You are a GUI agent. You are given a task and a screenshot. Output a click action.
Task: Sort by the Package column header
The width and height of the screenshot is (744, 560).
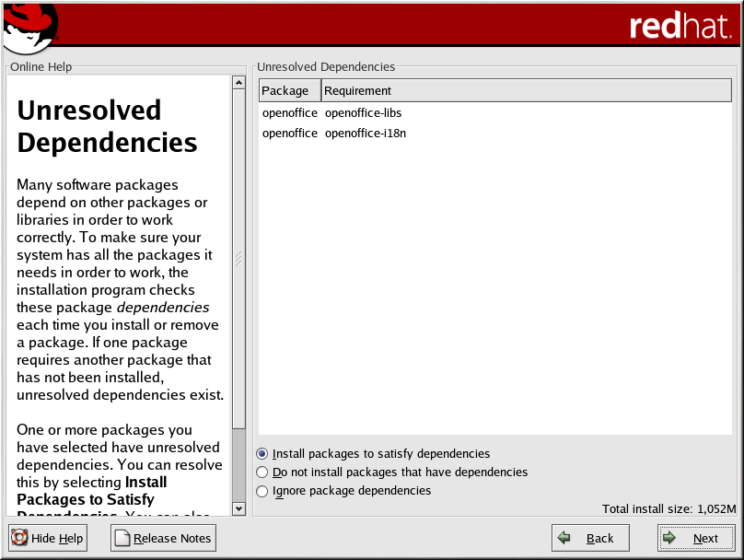pyautogui.click(x=289, y=90)
